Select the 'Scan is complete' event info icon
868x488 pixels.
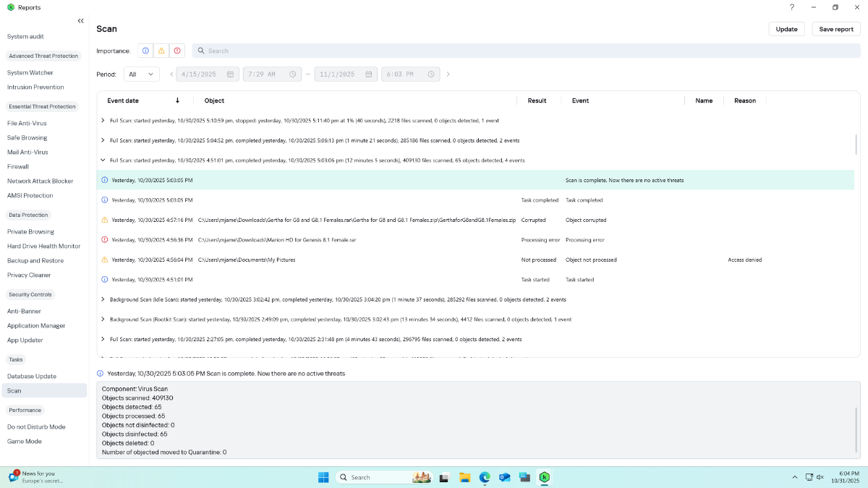(x=105, y=180)
